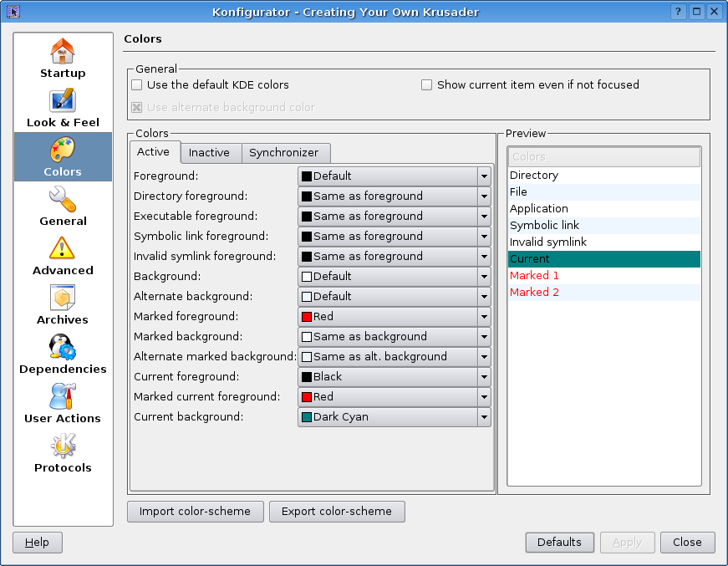Select File row in Preview list
The height and width of the screenshot is (566, 728).
coord(604,192)
